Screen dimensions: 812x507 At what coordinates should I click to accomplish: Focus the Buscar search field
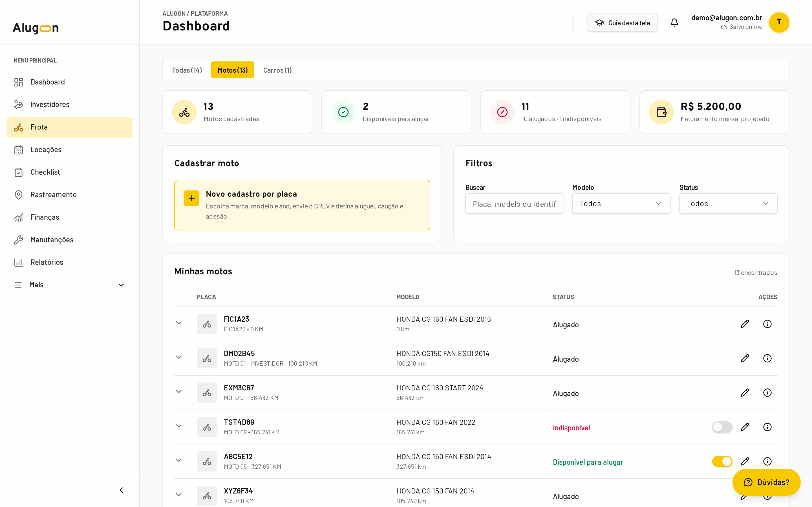514,203
